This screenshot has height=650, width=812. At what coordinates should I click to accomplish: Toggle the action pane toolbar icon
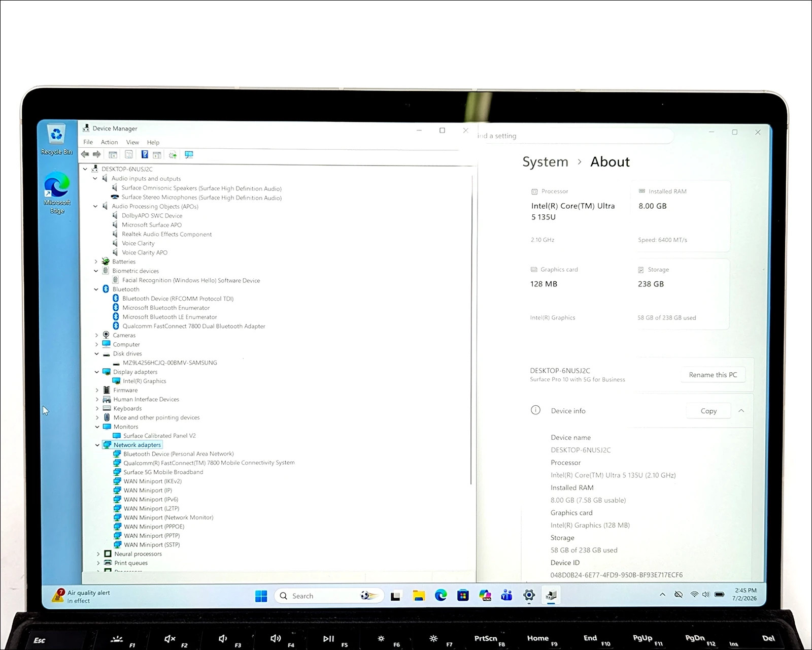(x=157, y=155)
